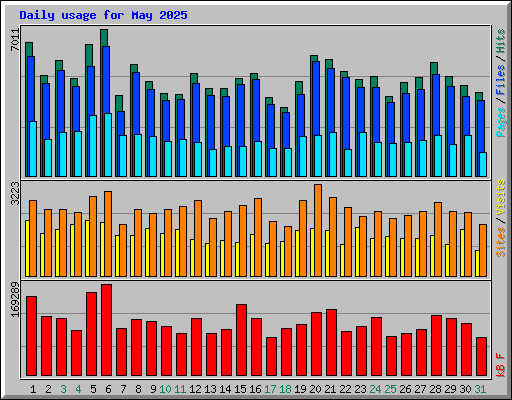Click the red KB bar for day 6
The image size is (512, 400).
107,330
